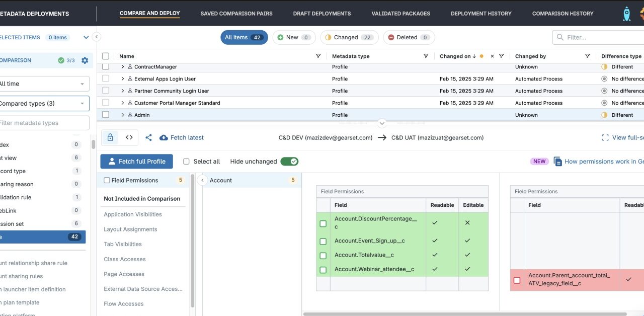This screenshot has width=644, height=316.
Task: Check the Account.DiscountPercentage__c field checkbox
Action: pos(323,223)
